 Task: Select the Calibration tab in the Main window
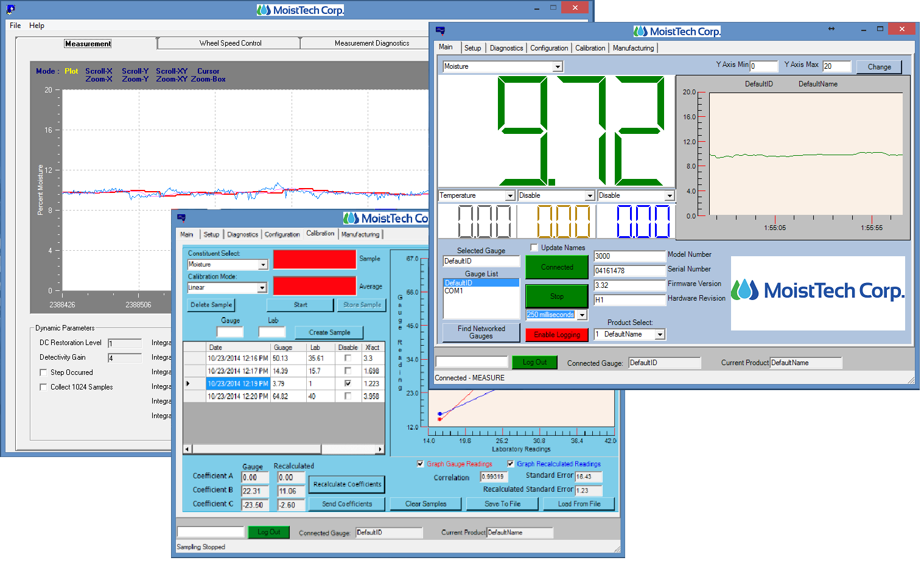pyautogui.click(x=590, y=48)
